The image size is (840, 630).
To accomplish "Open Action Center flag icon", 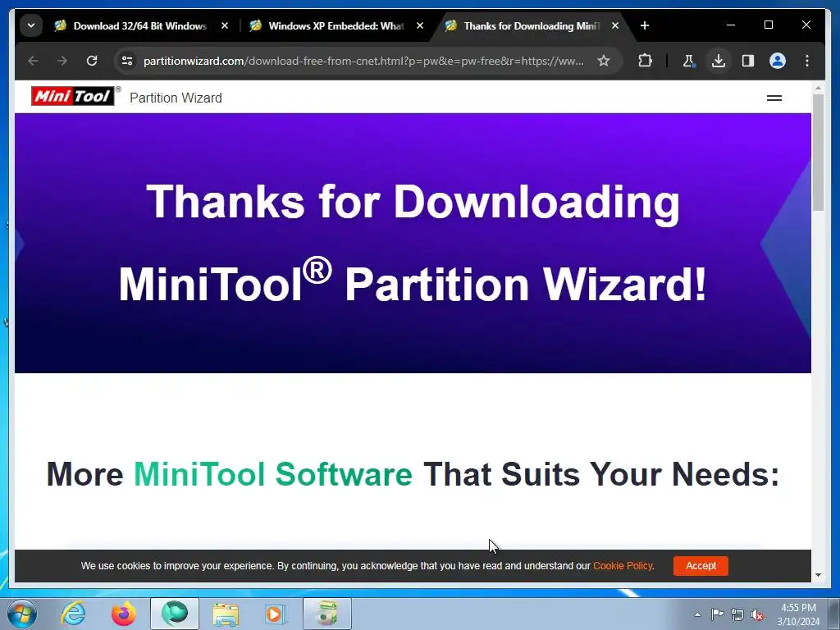I will (x=717, y=614).
